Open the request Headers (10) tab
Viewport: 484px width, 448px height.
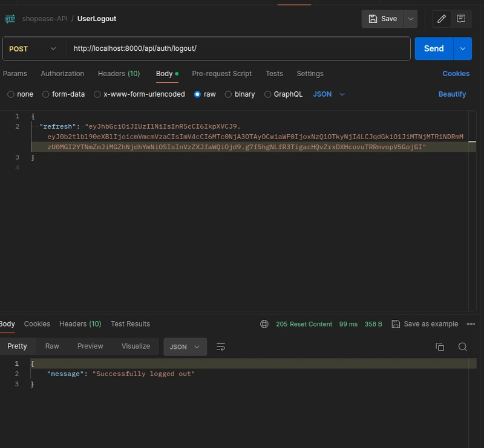coord(119,74)
